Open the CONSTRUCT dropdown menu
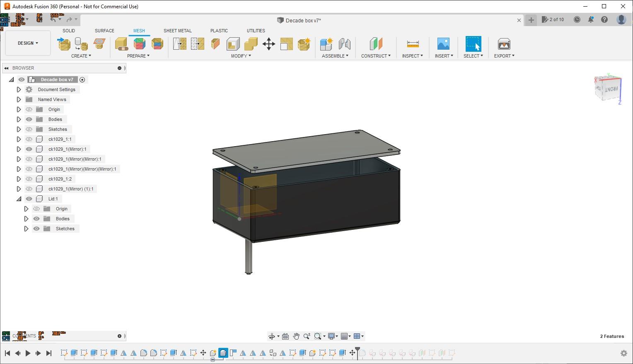633x364 pixels. 376,56
